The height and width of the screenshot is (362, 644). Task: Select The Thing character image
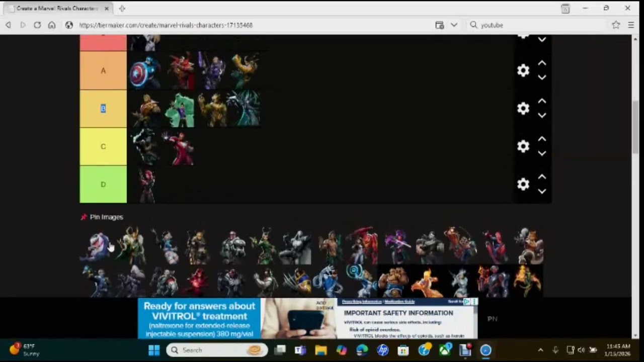tap(394, 282)
